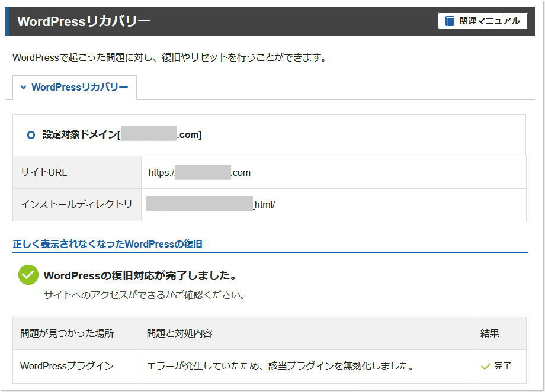This screenshot has height=392, width=545.
Task: Click the 問題と対処内容 column header
Action: coord(179,333)
